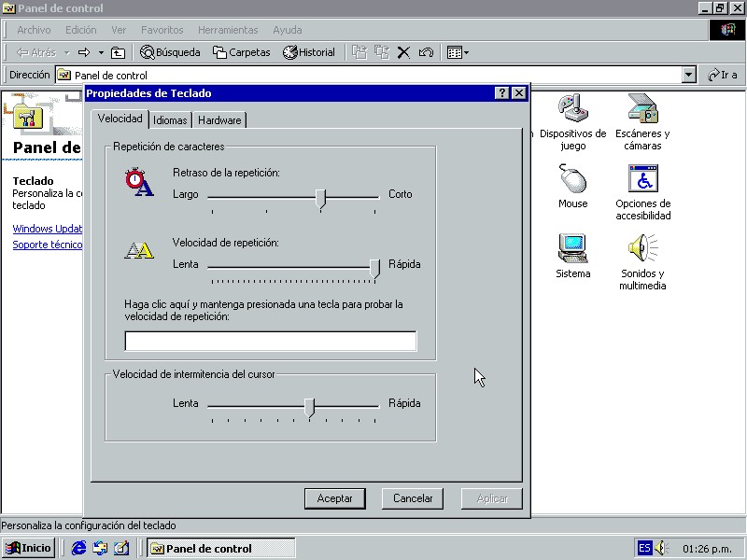Open the Archivo menu
747x560 pixels.
pos(34,30)
